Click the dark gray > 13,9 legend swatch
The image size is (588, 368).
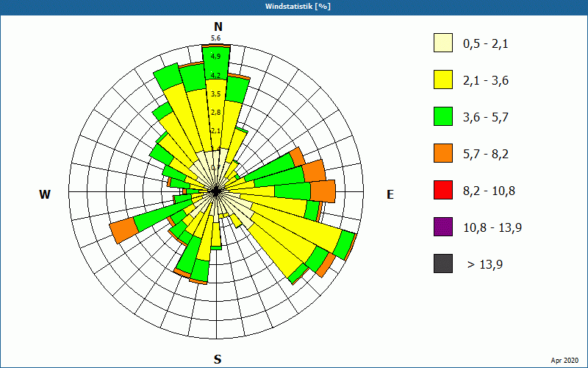click(443, 263)
